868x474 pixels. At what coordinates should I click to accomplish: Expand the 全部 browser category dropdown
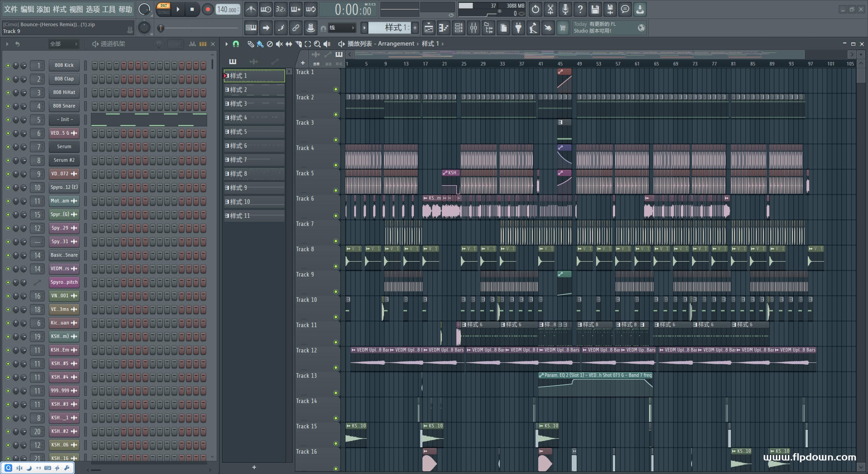(63, 44)
